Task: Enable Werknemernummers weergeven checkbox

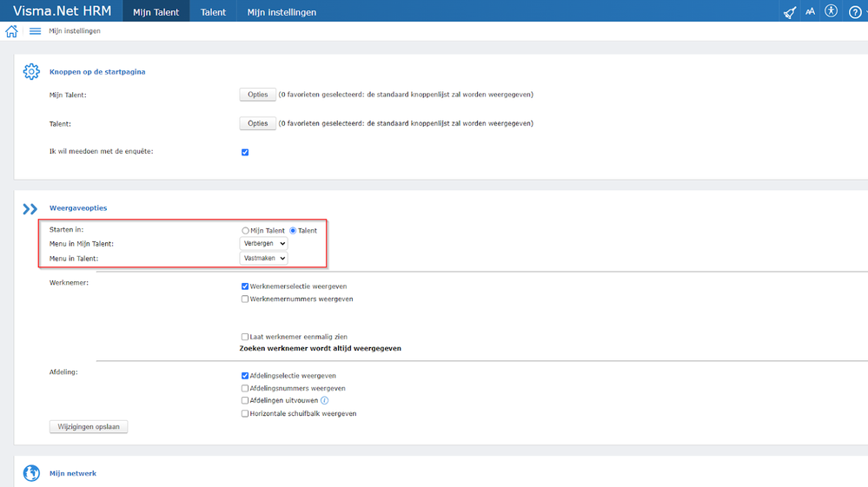Action: point(245,299)
